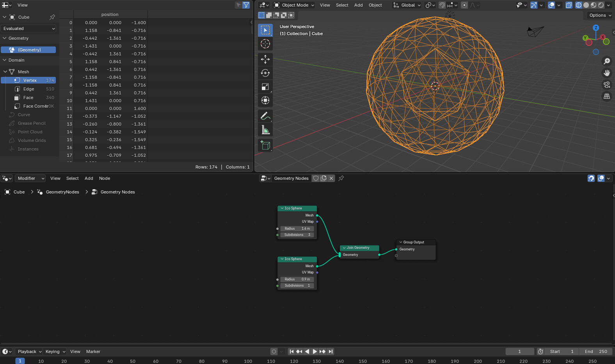Open the Object Mode dropdown
615x364 pixels.
pyautogui.click(x=294, y=5)
